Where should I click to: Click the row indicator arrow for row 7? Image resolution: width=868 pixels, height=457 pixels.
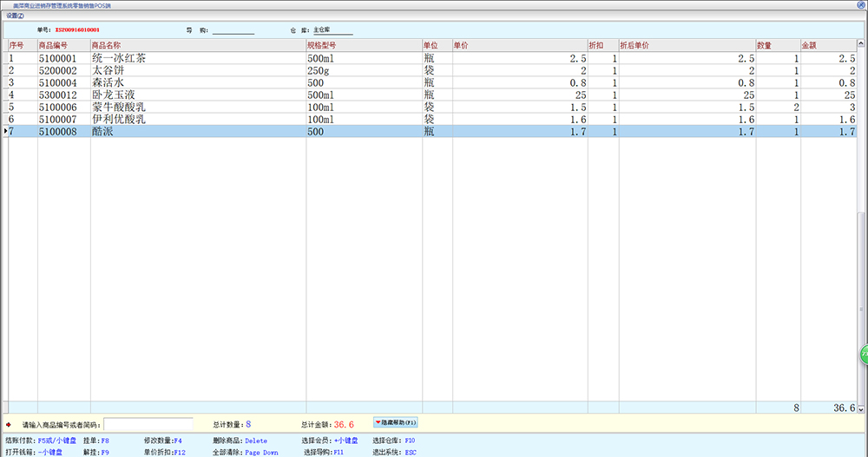tap(7, 132)
